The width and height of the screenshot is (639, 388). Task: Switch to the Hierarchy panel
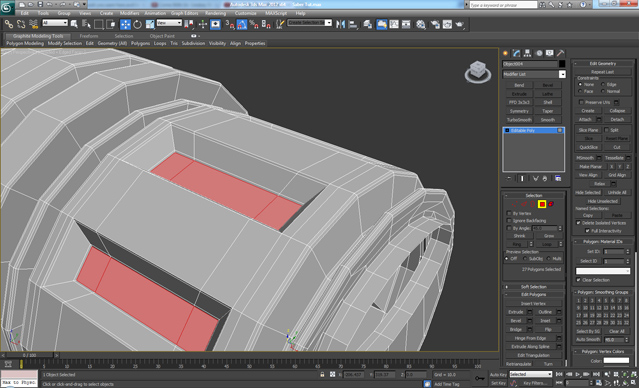527,53
